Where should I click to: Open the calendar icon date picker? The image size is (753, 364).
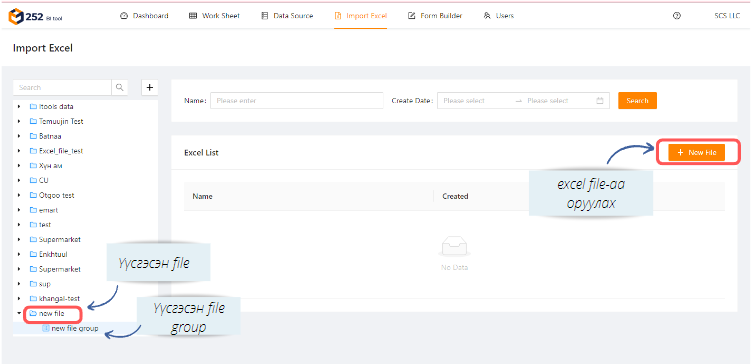point(599,101)
